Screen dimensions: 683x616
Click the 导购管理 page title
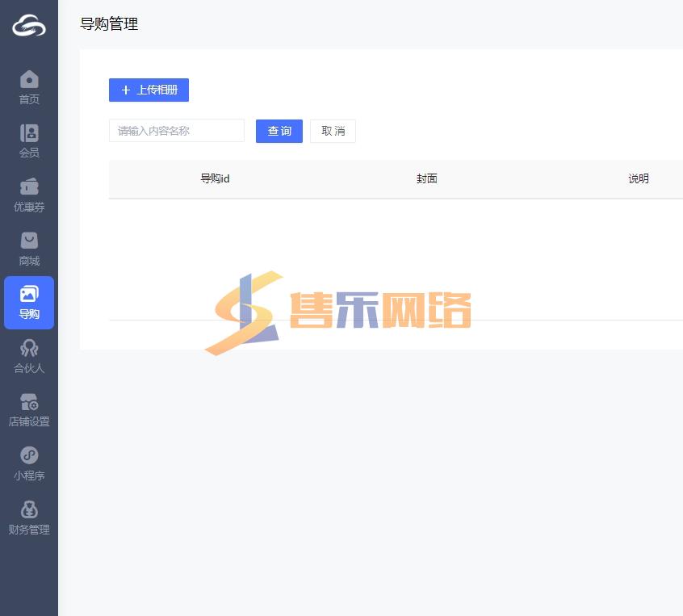pyautogui.click(x=109, y=24)
